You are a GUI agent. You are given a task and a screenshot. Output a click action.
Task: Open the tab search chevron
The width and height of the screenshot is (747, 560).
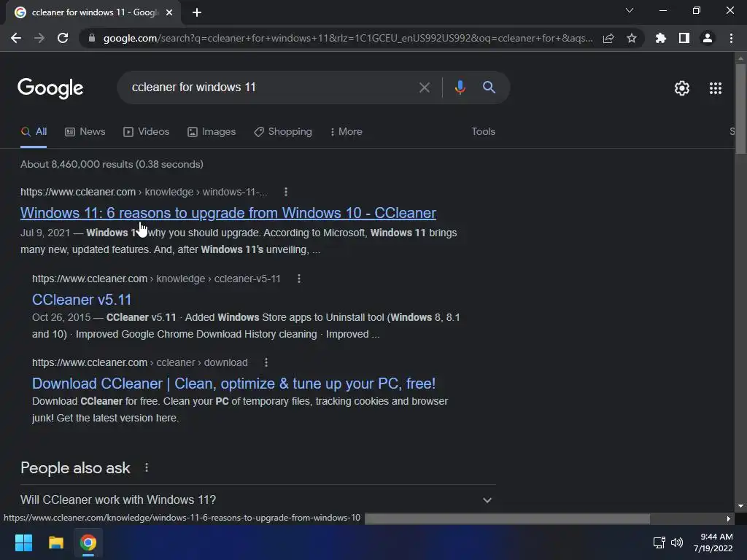(x=630, y=10)
